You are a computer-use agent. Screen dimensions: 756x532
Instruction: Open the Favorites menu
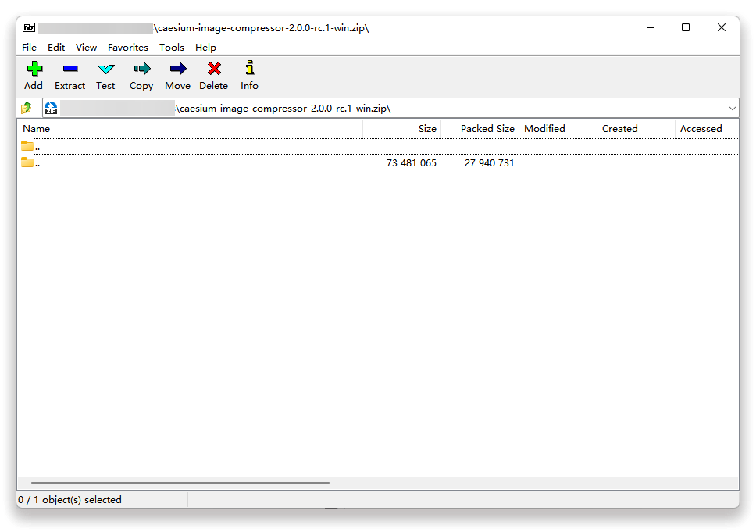(127, 47)
